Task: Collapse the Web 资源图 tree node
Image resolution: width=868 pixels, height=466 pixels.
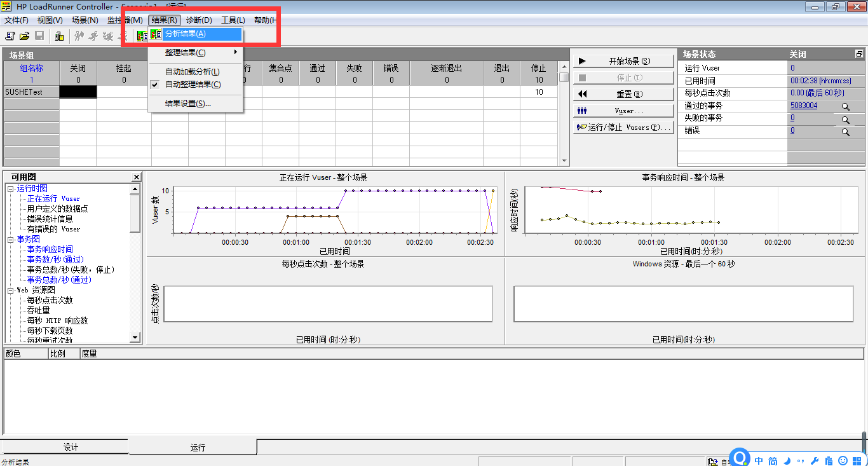Action: [11, 290]
